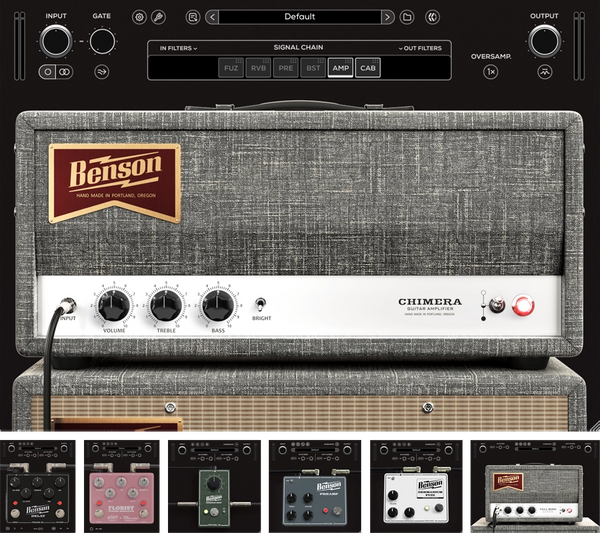Image resolution: width=600 pixels, height=533 pixels.
Task: Select the stereo input mode icon
Action: point(64,72)
